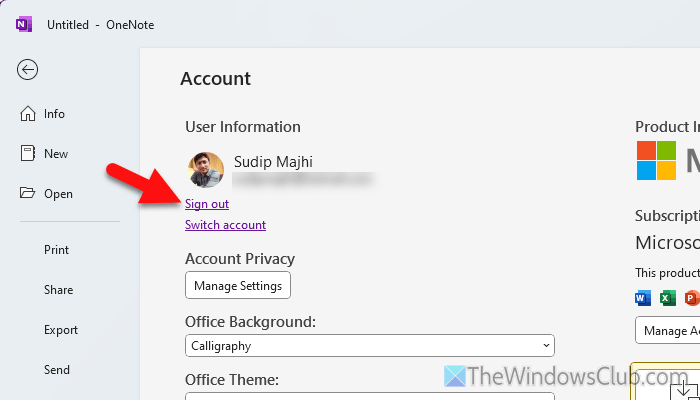Select Send in the backstage menu

pyautogui.click(x=57, y=370)
